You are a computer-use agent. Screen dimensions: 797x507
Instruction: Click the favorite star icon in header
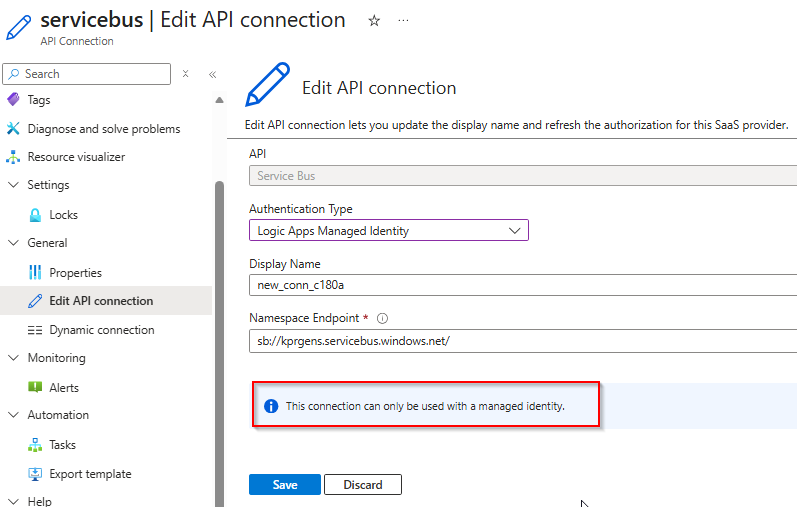374,21
